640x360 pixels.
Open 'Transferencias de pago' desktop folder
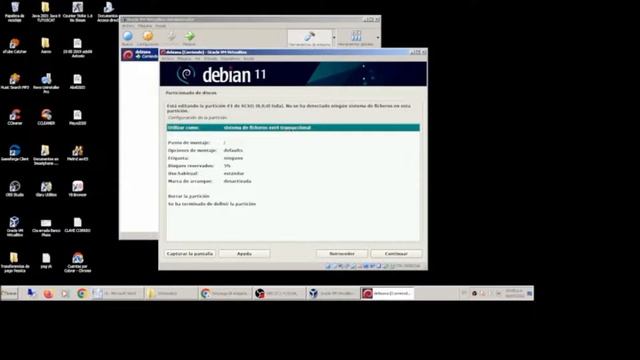(x=15, y=262)
